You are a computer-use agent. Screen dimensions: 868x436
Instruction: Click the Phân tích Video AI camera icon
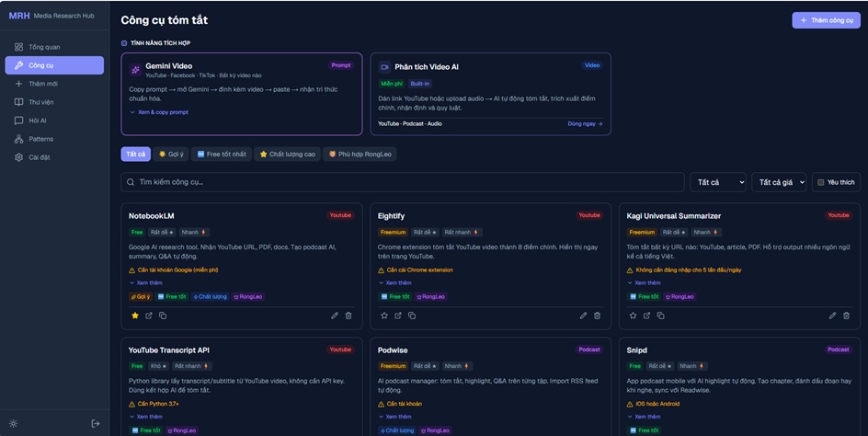(x=384, y=67)
